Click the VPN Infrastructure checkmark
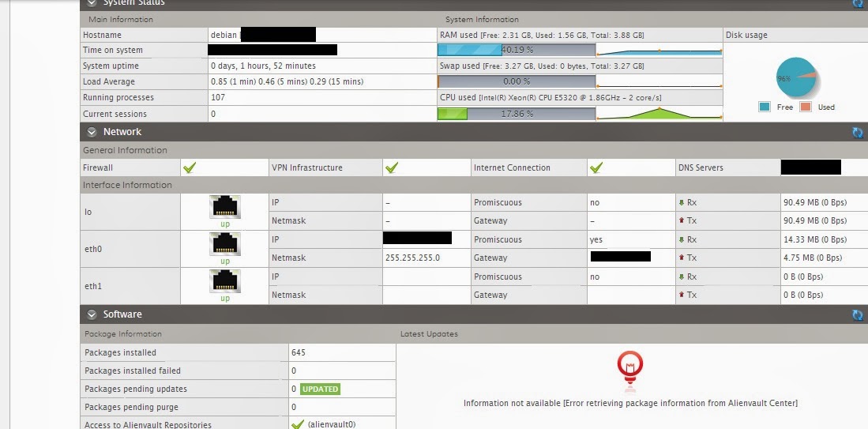The width and height of the screenshot is (868, 429). coord(391,167)
